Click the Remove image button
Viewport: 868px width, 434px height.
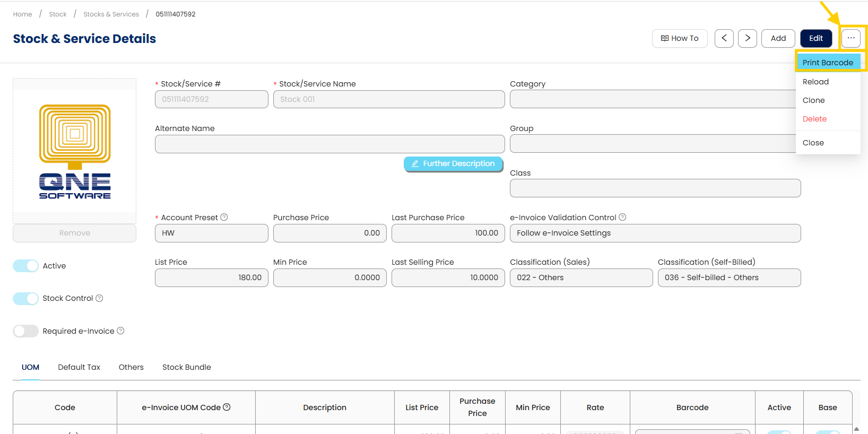point(74,233)
